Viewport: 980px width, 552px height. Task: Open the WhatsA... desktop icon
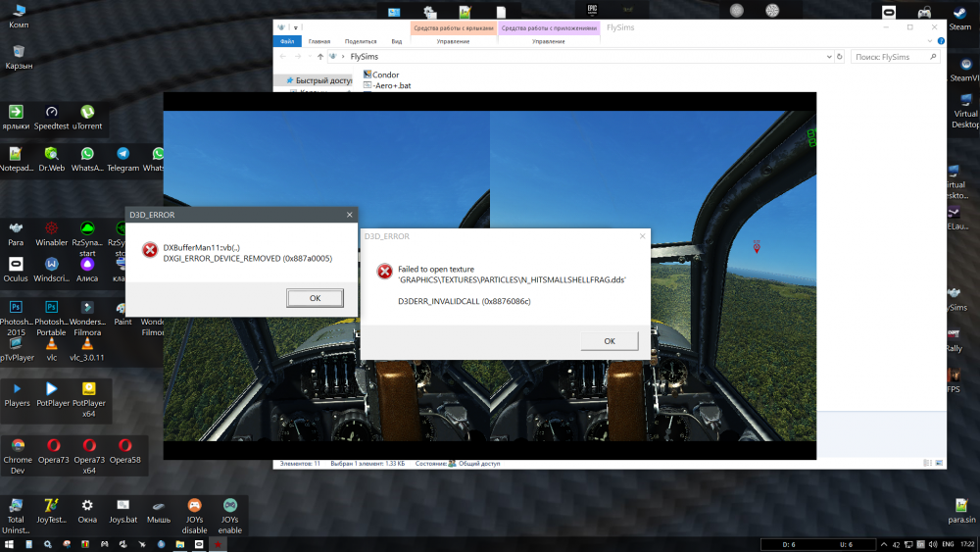click(x=87, y=160)
